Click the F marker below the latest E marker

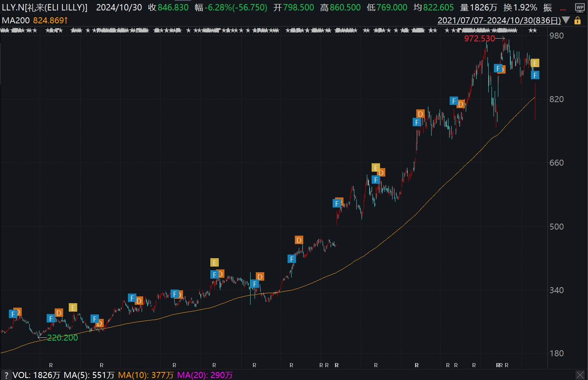coord(535,75)
